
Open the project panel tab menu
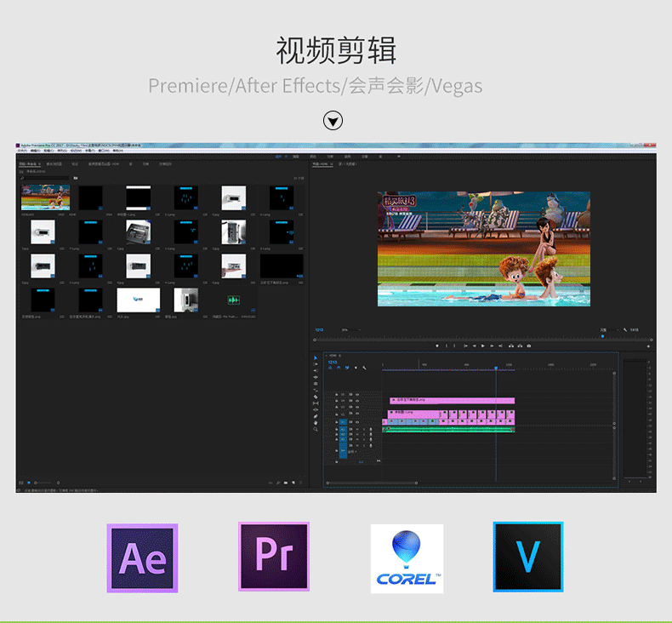[x=40, y=163]
